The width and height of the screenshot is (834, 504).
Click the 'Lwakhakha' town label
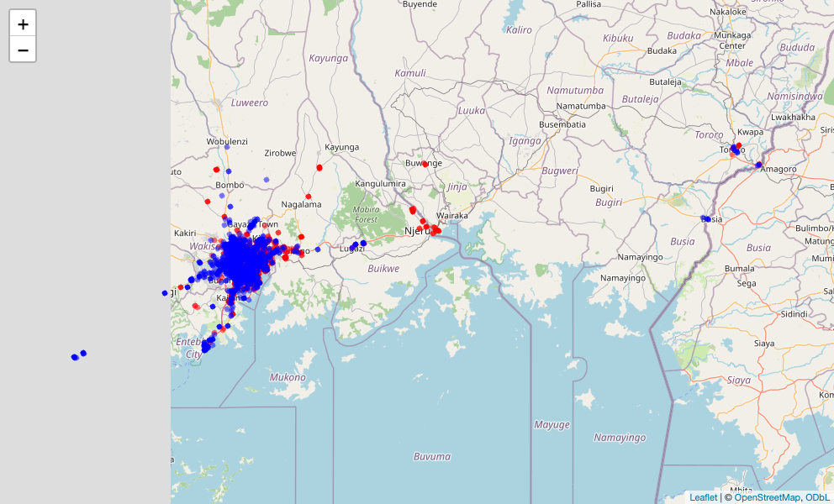[793, 117]
